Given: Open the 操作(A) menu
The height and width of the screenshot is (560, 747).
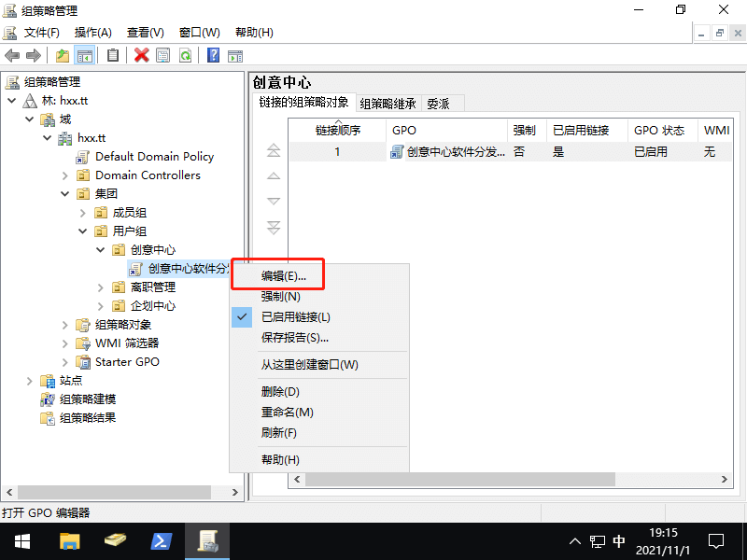Looking at the screenshot, I should [92, 33].
